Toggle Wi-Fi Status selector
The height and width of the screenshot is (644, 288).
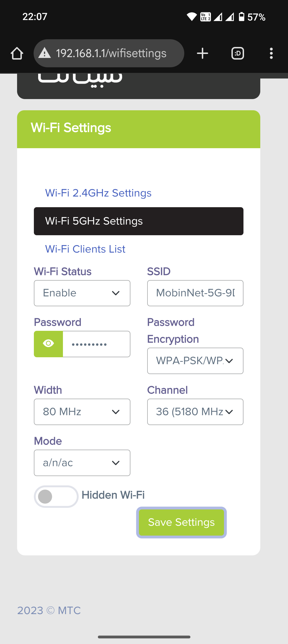point(82,293)
